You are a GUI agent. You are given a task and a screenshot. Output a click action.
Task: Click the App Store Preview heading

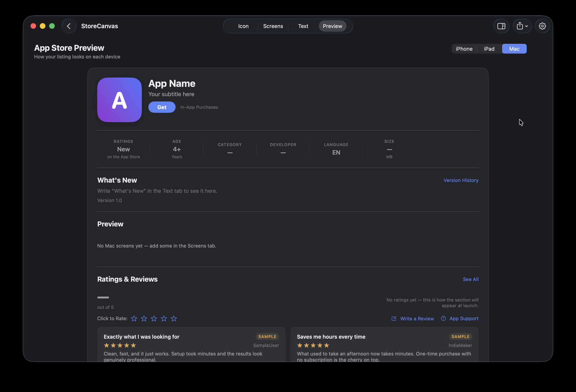click(x=69, y=48)
